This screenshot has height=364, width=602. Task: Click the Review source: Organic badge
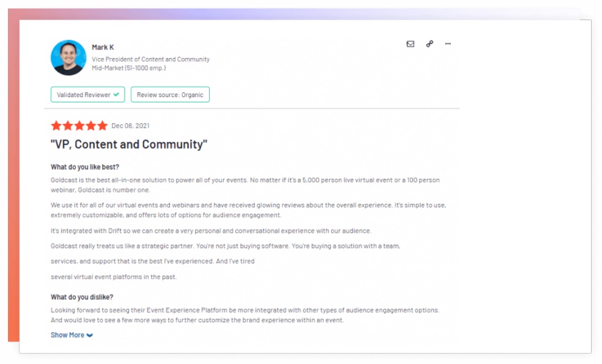point(170,94)
